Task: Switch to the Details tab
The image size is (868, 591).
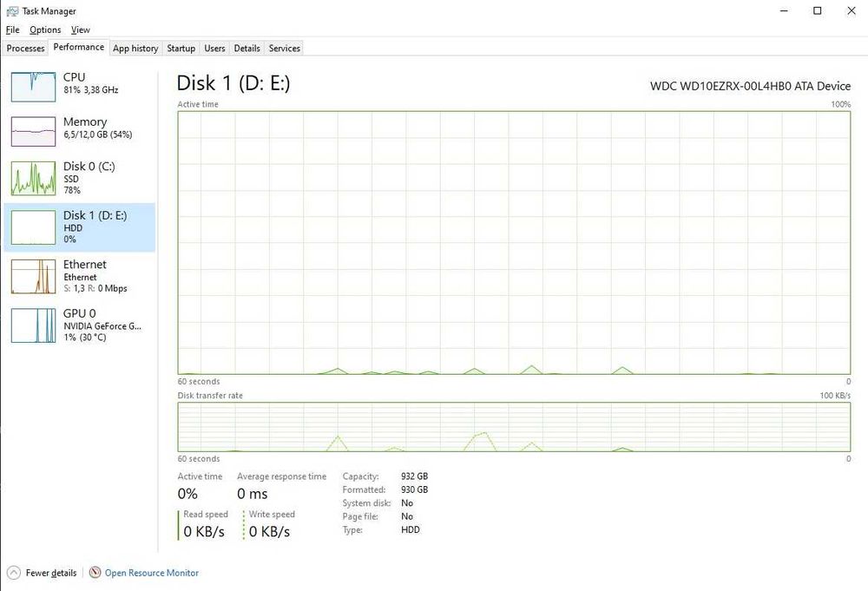Action: (x=247, y=48)
